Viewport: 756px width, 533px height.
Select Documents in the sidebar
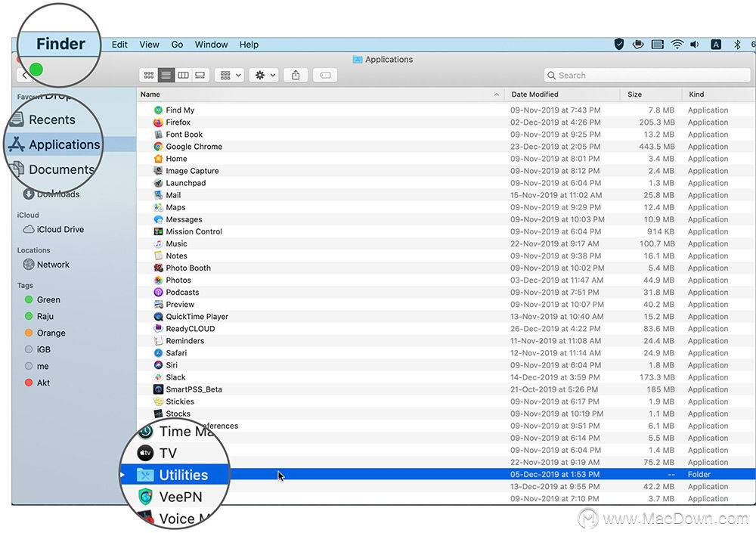pos(52,169)
